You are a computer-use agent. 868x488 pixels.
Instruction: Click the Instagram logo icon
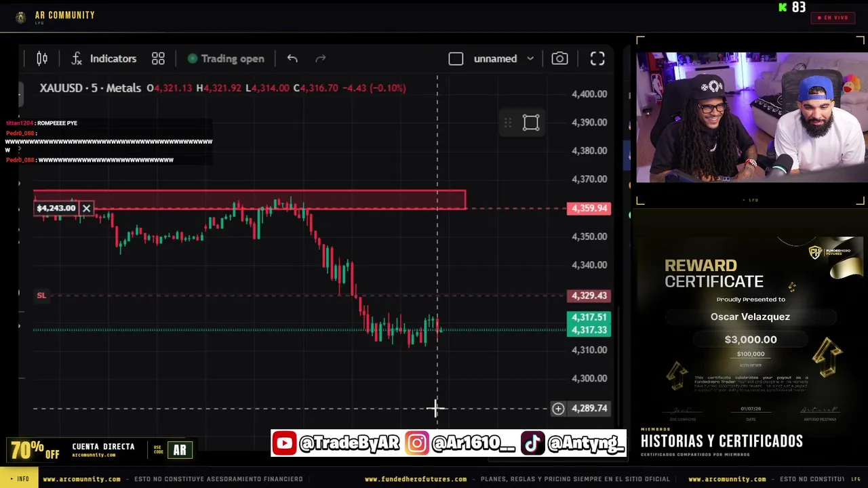(x=417, y=443)
